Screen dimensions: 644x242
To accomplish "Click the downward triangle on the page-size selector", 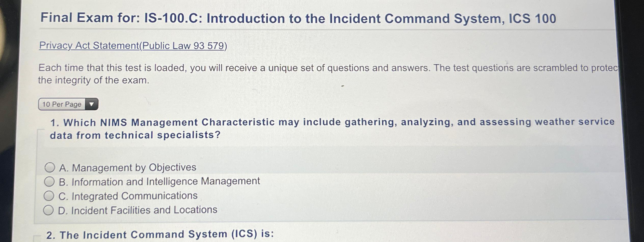I will pyautogui.click(x=92, y=104).
